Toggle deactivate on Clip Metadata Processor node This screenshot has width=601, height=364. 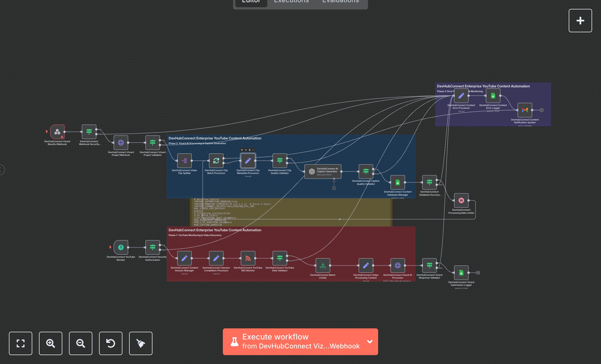(x=246, y=150)
